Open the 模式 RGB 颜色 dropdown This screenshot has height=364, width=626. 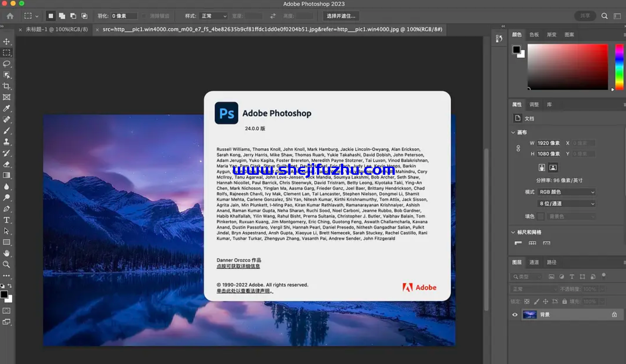pos(567,192)
